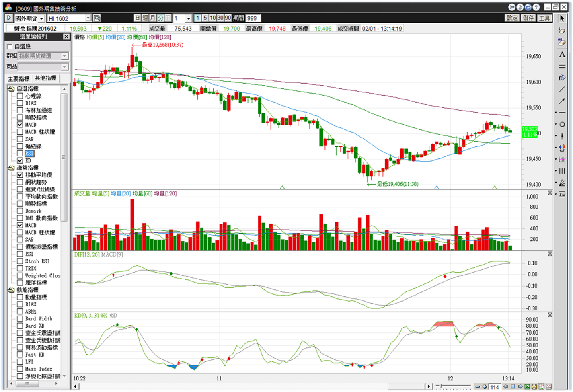
Task: Select the 90-minute interval button
Action: pyautogui.click(x=228, y=18)
